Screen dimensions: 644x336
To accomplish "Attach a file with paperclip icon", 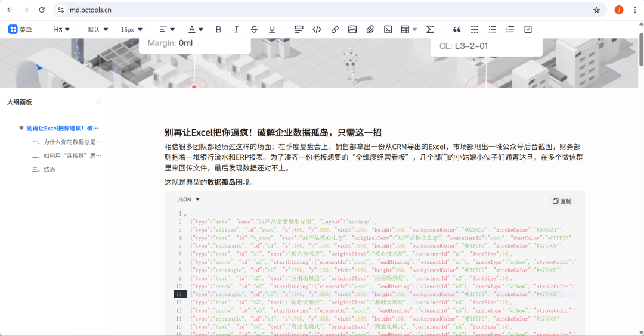I will point(370,30).
